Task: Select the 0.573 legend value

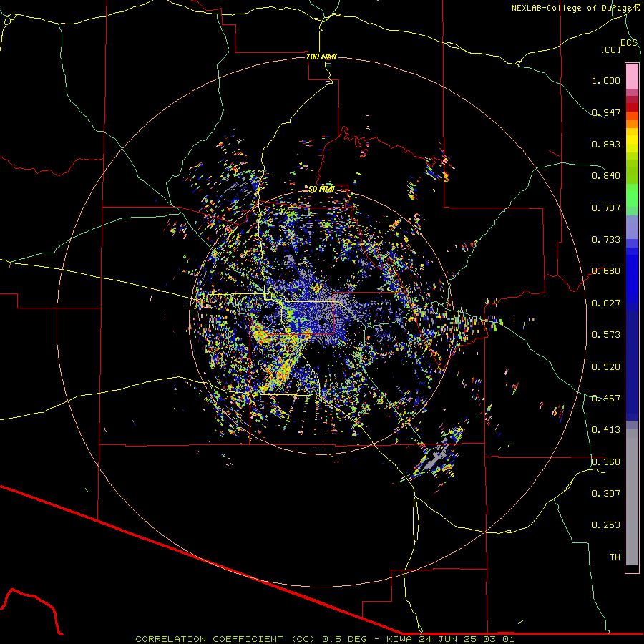Action: tap(606, 335)
